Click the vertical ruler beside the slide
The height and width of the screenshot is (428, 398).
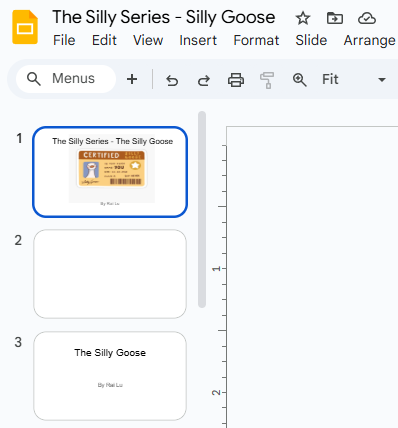[x=220, y=277]
